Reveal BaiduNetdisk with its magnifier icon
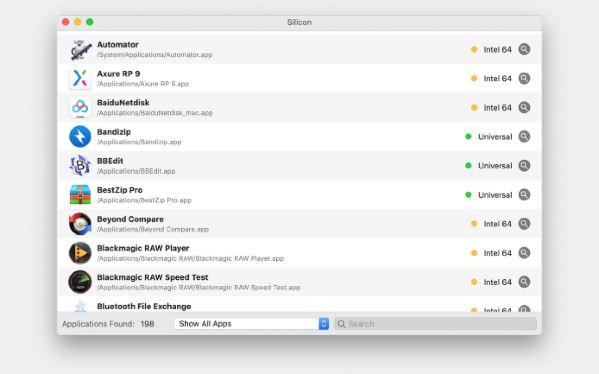 524,107
